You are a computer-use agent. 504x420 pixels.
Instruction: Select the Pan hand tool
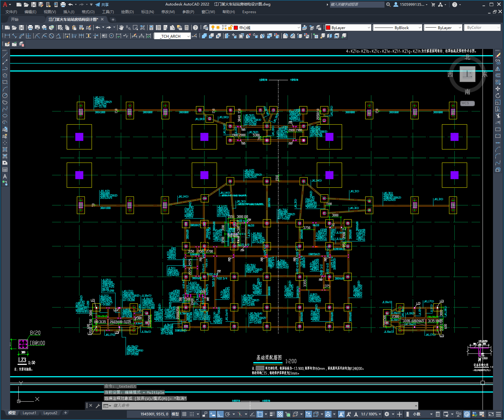[x=121, y=28]
